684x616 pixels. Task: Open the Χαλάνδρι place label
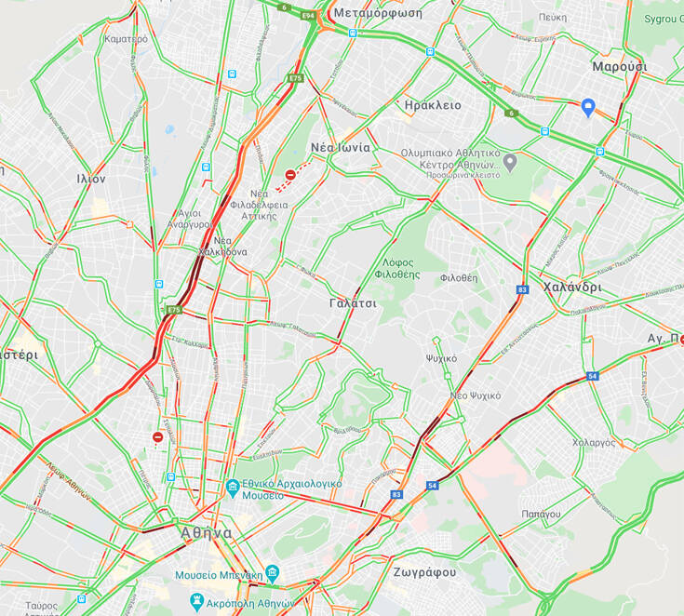[572, 287]
